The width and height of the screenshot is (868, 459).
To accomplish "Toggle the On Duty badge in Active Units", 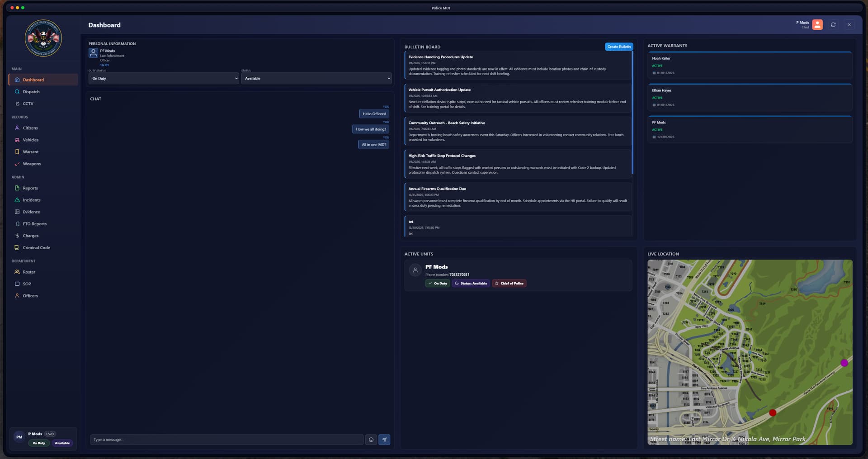I will coord(438,284).
